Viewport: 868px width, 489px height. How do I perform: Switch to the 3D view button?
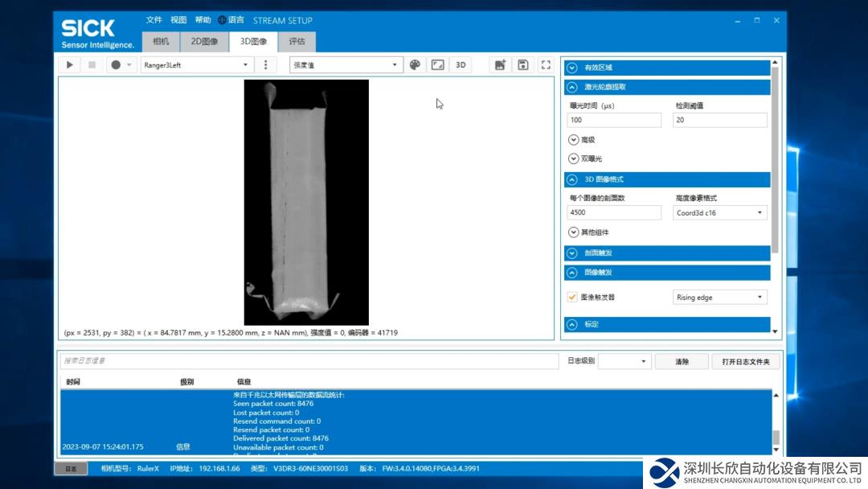(461, 65)
